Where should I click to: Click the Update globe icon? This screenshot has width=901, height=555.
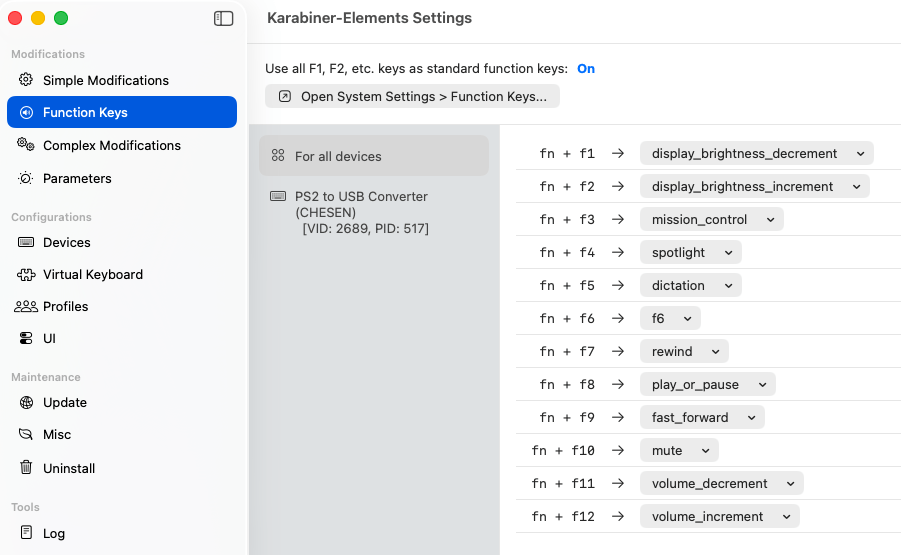point(26,402)
